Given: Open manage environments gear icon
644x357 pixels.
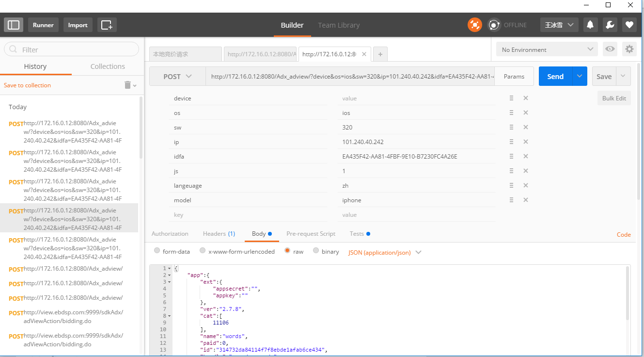Looking at the screenshot, I should click(629, 49).
